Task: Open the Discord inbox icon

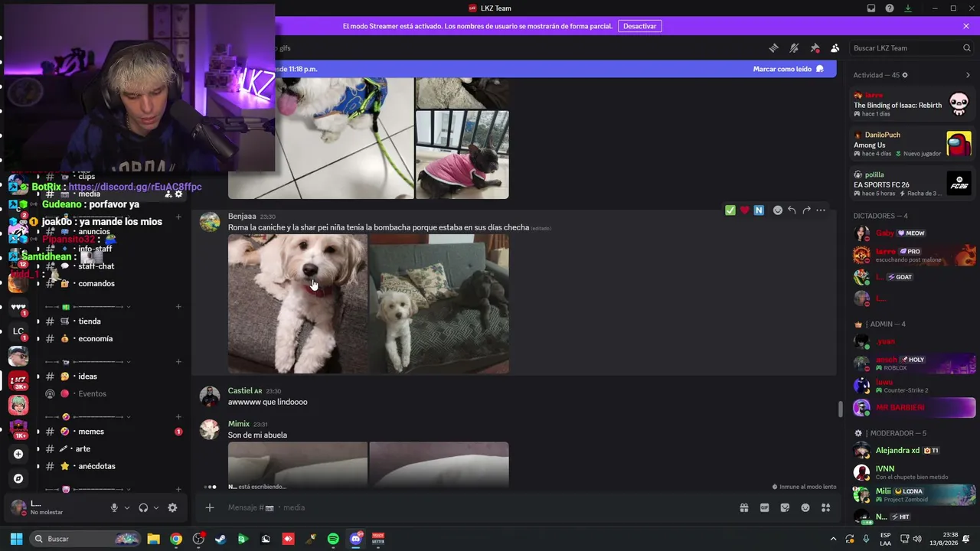Action: [871, 8]
